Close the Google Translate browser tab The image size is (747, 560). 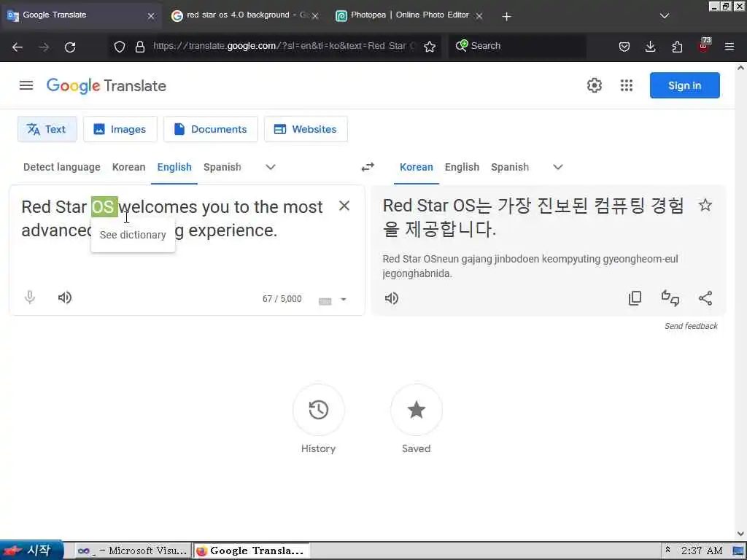tap(150, 16)
